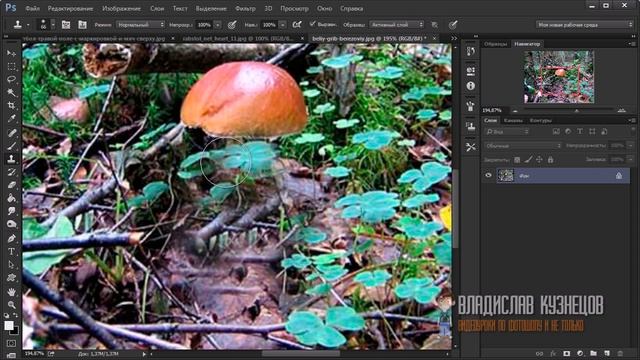Toggle filter for pixel layers
640x360 pixels.
(x=556, y=131)
